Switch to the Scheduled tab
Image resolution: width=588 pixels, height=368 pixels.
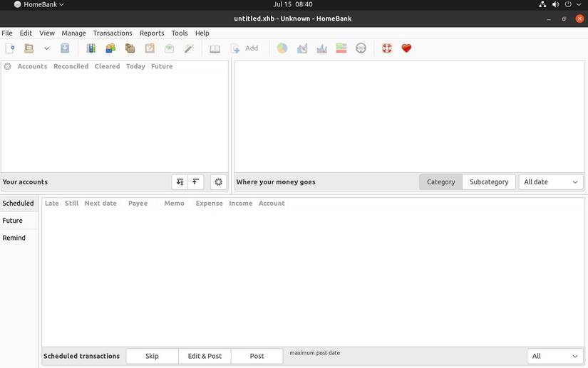(19, 204)
